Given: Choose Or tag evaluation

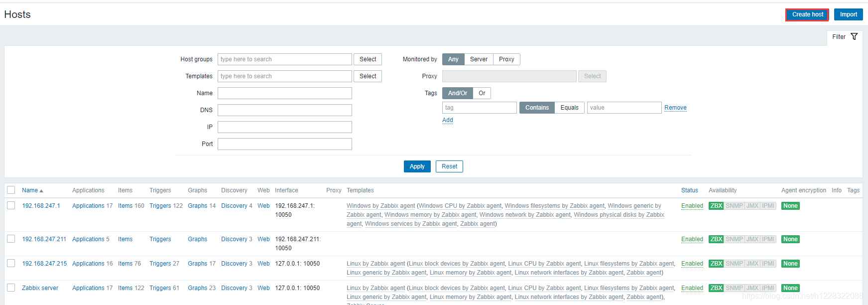Looking at the screenshot, I should 482,93.
